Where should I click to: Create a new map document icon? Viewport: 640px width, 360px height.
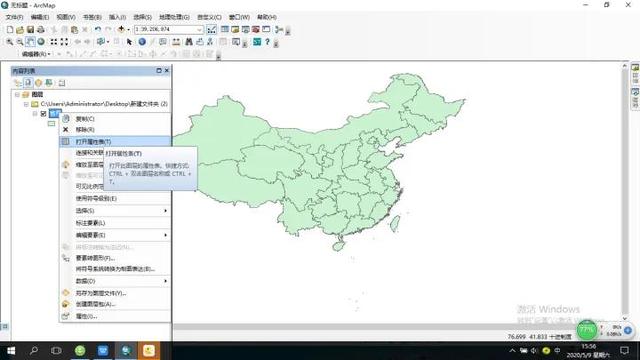pos(10,29)
